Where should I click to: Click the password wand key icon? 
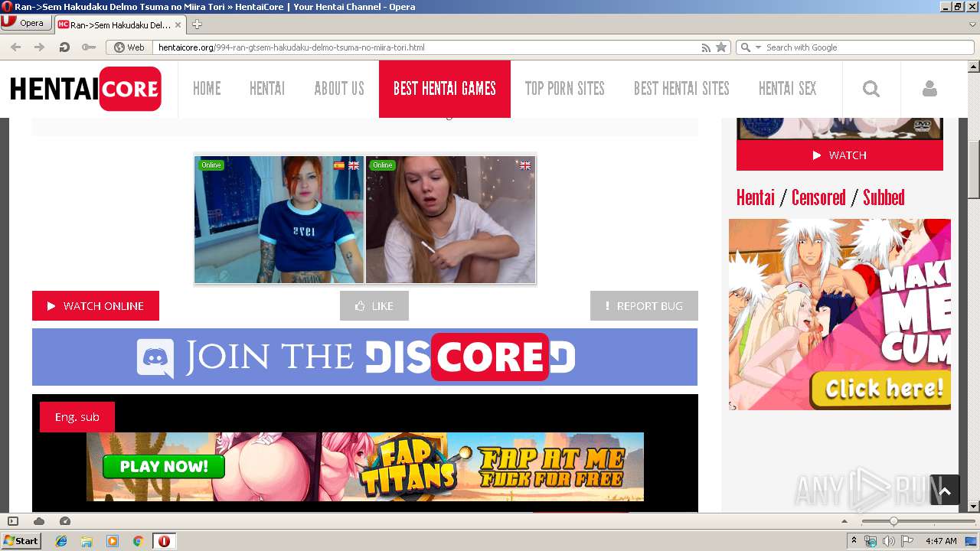89,47
